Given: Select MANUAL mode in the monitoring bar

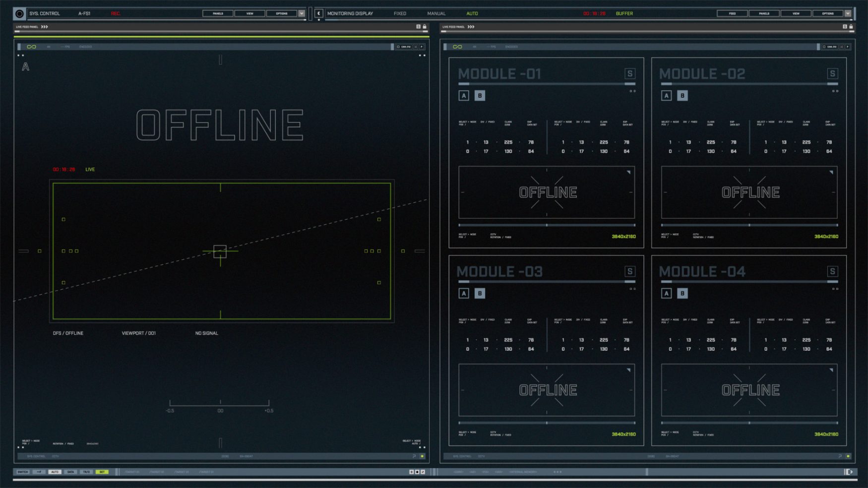Looking at the screenshot, I should coord(436,13).
